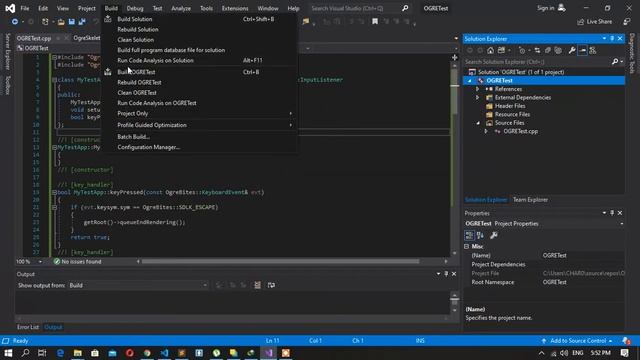This screenshot has height=360, width=640.
Task: Click the Save All toolbar icon
Action: click(x=82, y=22)
